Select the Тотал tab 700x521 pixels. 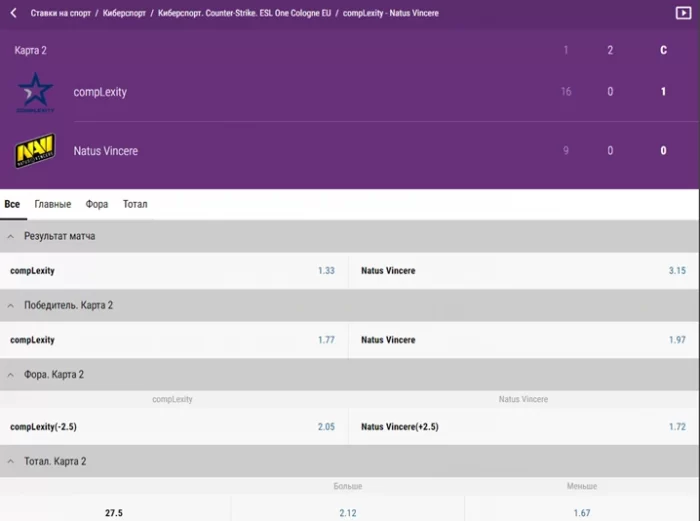[x=135, y=204]
